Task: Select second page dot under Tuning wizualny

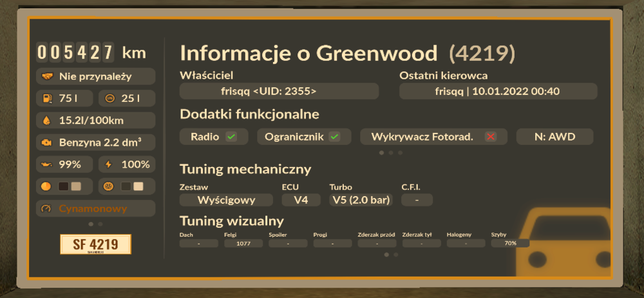Action: tap(396, 255)
